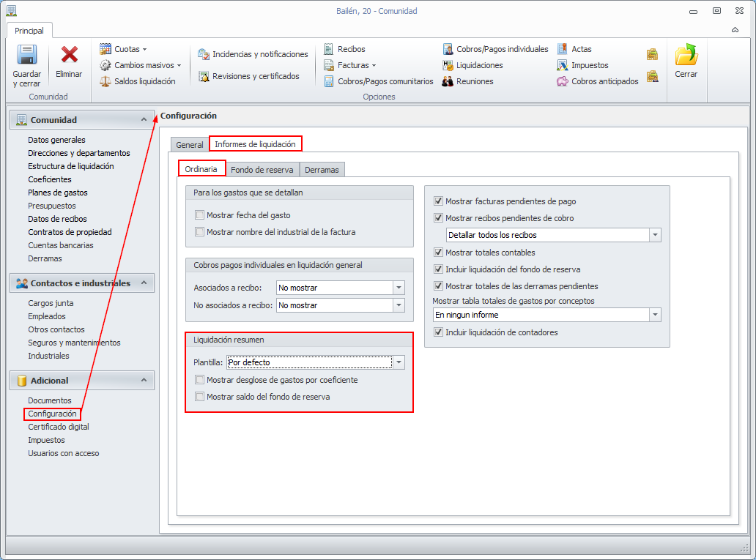Collapse the Comunidad sidebar section

click(144, 119)
